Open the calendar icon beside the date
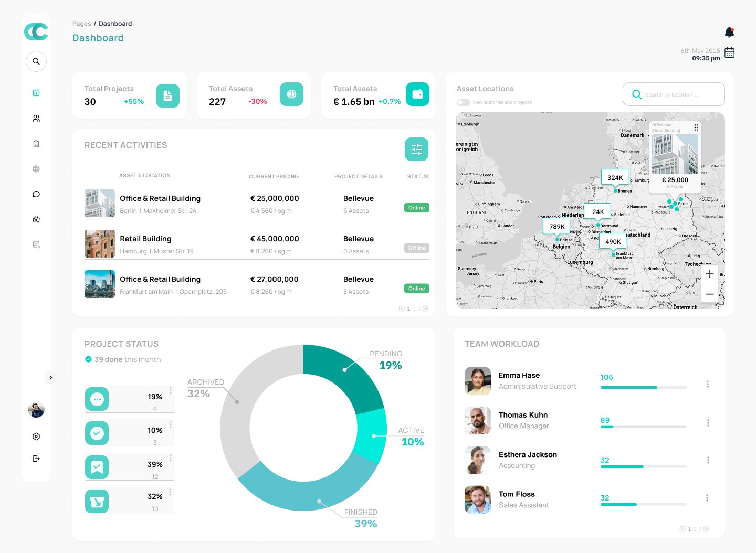 click(729, 52)
